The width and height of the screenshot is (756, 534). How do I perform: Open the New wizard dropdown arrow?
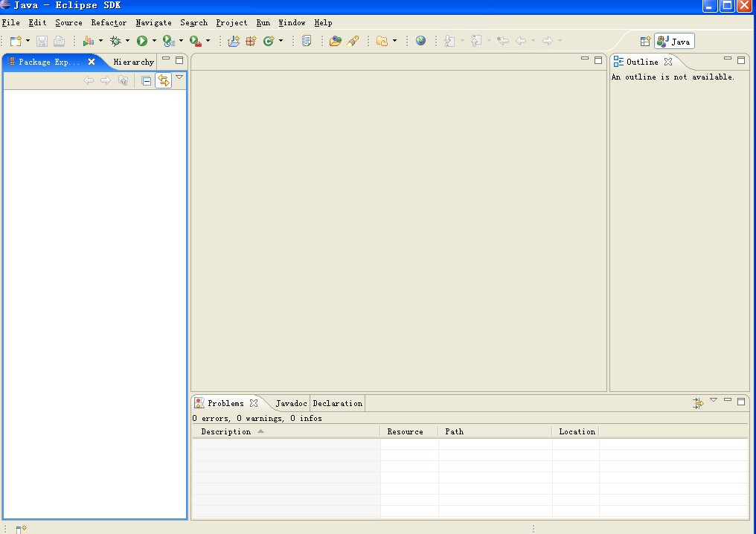point(28,42)
